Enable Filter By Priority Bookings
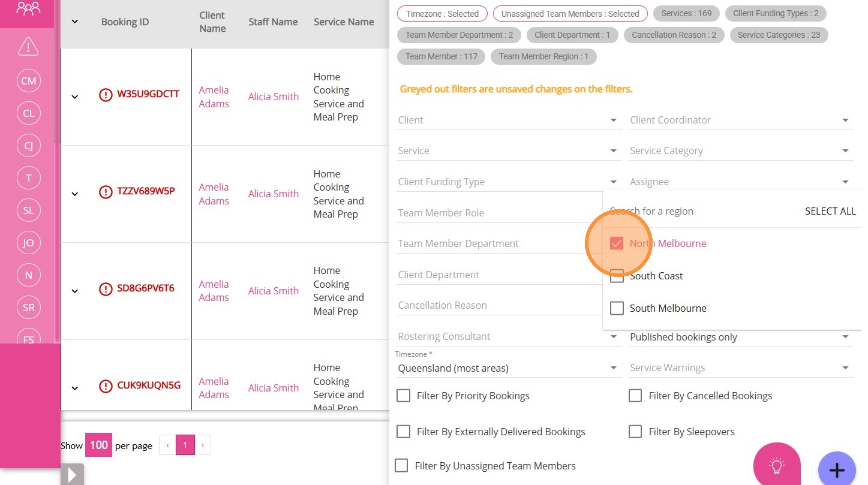Screen dimensions: 868x485 coord(404,396)
